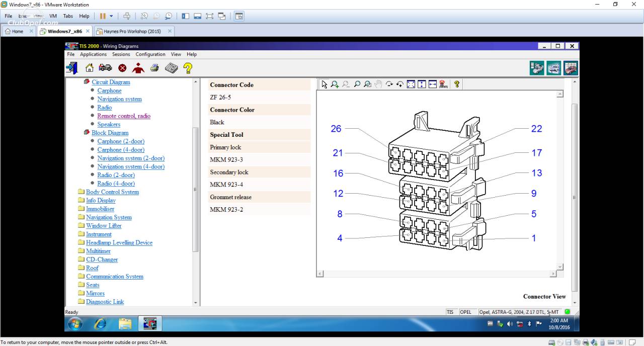
Task: Fit the diagram to width
Action: pyautogui.click(x=433, y=84)
